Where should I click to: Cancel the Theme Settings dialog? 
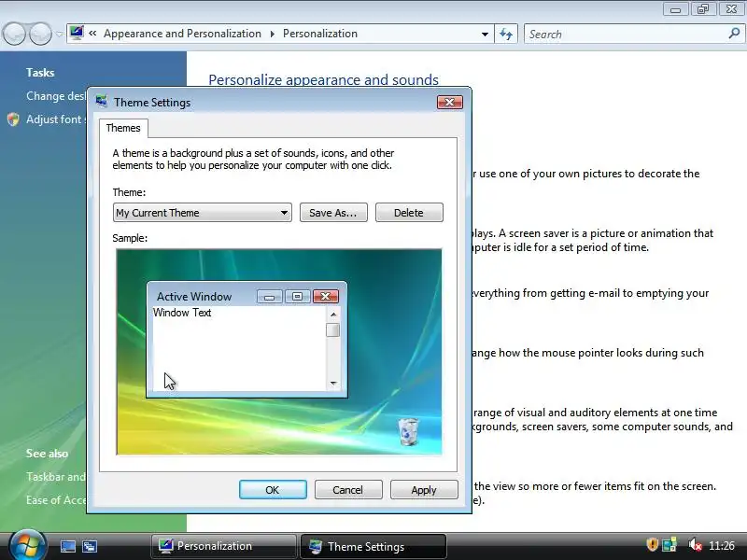[347, 489]
